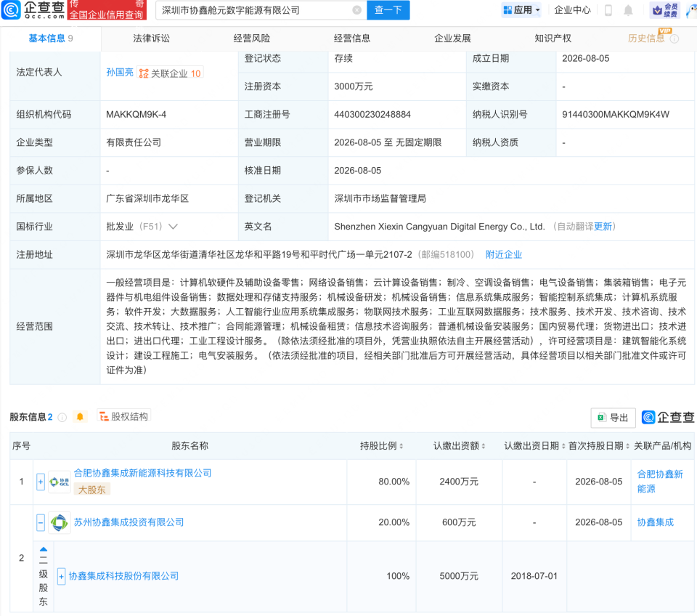Expand 协鑫集成科技股份有限公司 row with plus
Image resolution: width=697 pixels, height=616 pixels.
pyautogui.click(x=61, y=577)
